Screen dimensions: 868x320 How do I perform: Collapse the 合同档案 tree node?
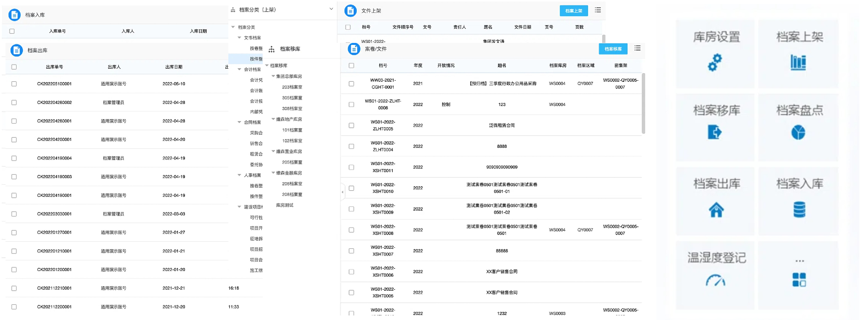coord(239,122)
